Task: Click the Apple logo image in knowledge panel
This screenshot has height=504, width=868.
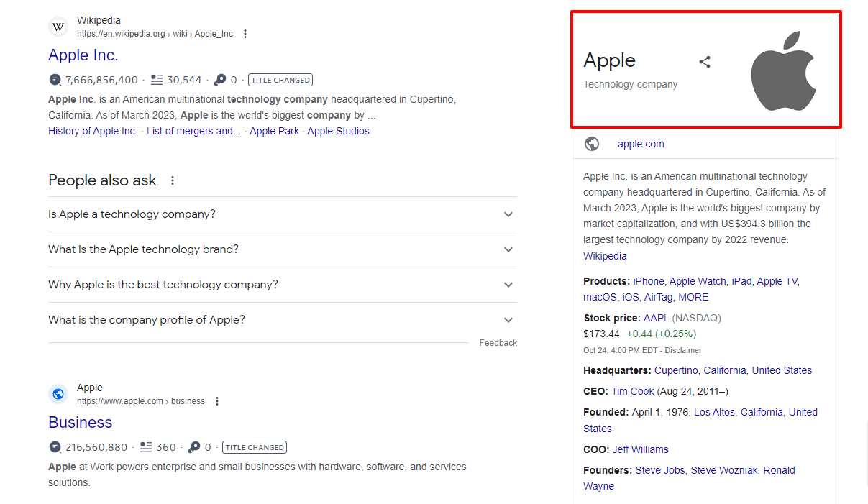Action: coord(783,71)
